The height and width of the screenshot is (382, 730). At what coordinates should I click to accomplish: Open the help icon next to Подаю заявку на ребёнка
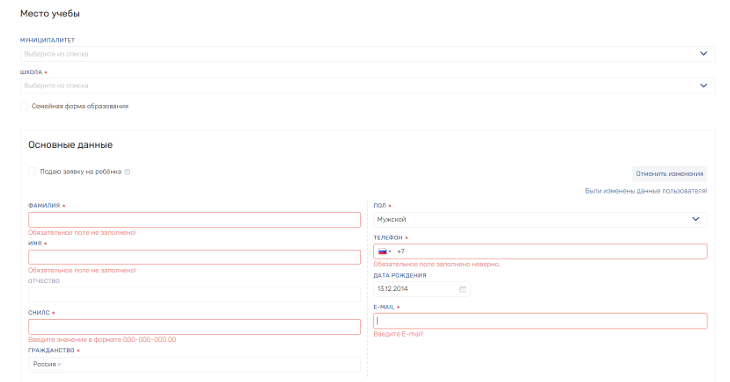pos(127,172)
